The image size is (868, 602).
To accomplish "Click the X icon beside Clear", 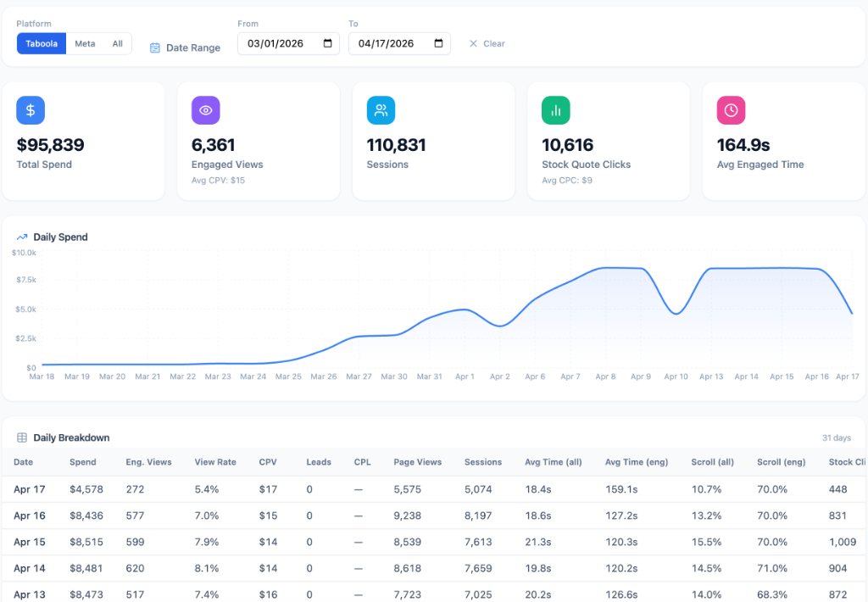I will pyautogui.click(x=473, y=44).
